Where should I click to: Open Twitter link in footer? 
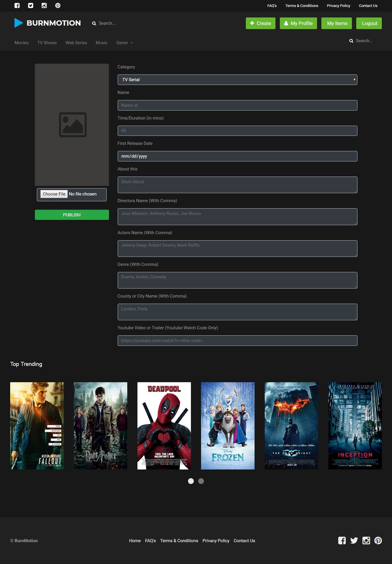354,541
